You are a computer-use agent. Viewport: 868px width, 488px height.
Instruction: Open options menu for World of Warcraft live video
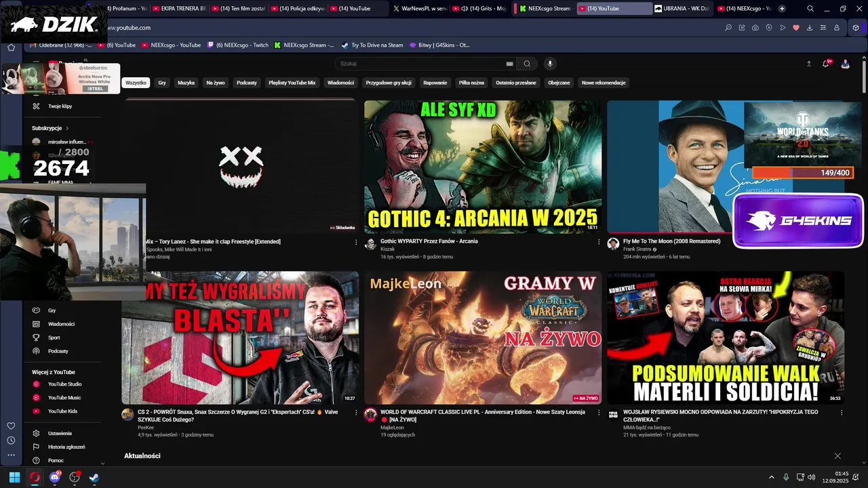tap(599, 412)
